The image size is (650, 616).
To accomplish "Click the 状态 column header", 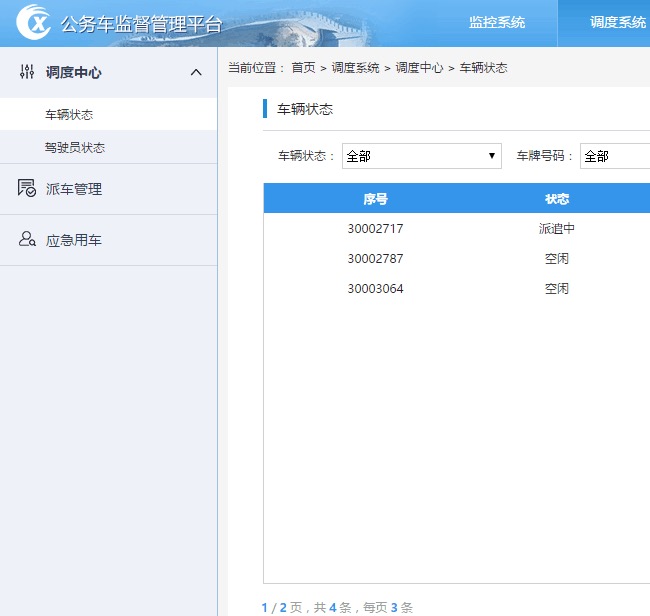I will pyautogui.click(x=557, y=199).
